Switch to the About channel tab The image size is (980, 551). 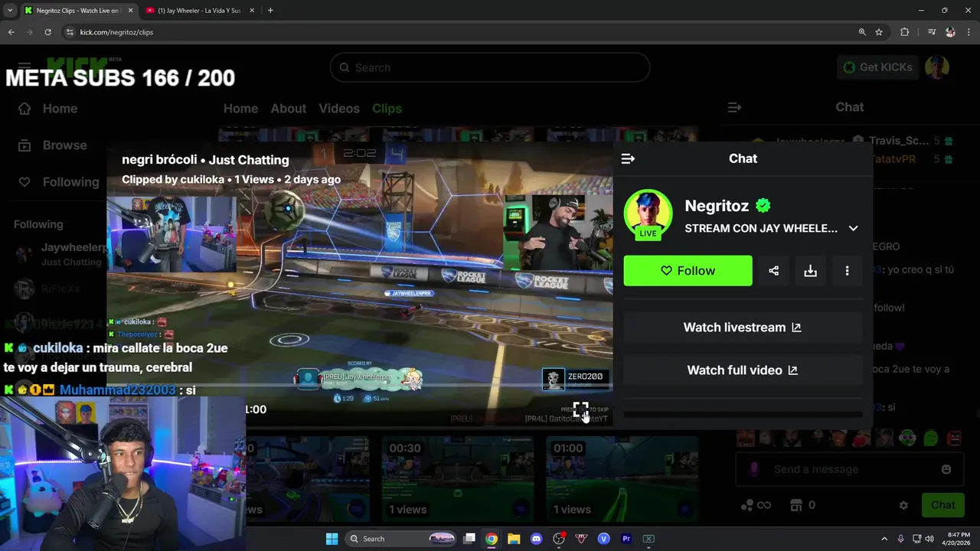click(288, 109)
